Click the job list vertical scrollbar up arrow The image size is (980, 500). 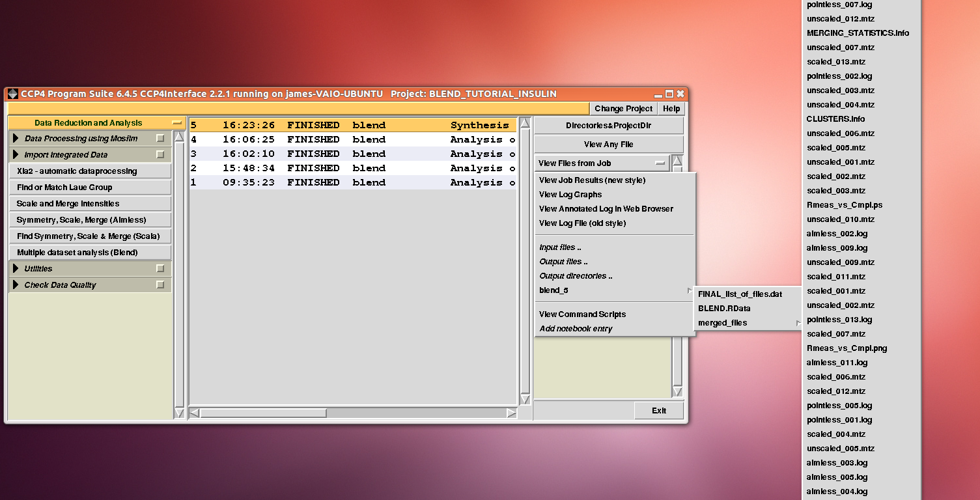[x=525, y=124]
